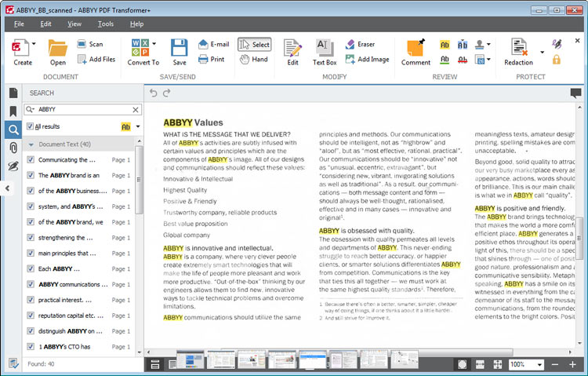Screen dimensions: 588x376
Task: Open the Help menu
Action: point(137,24)
